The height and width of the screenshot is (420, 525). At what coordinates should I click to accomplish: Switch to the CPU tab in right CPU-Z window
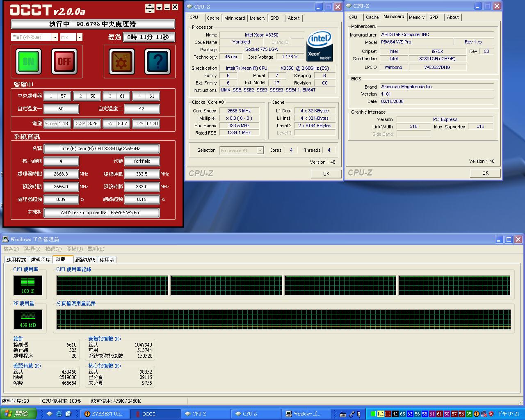(x=353, y=17)
